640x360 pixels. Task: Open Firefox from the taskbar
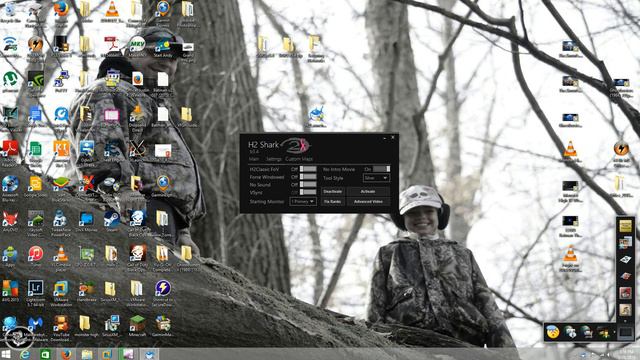click(x=66, y=354)
